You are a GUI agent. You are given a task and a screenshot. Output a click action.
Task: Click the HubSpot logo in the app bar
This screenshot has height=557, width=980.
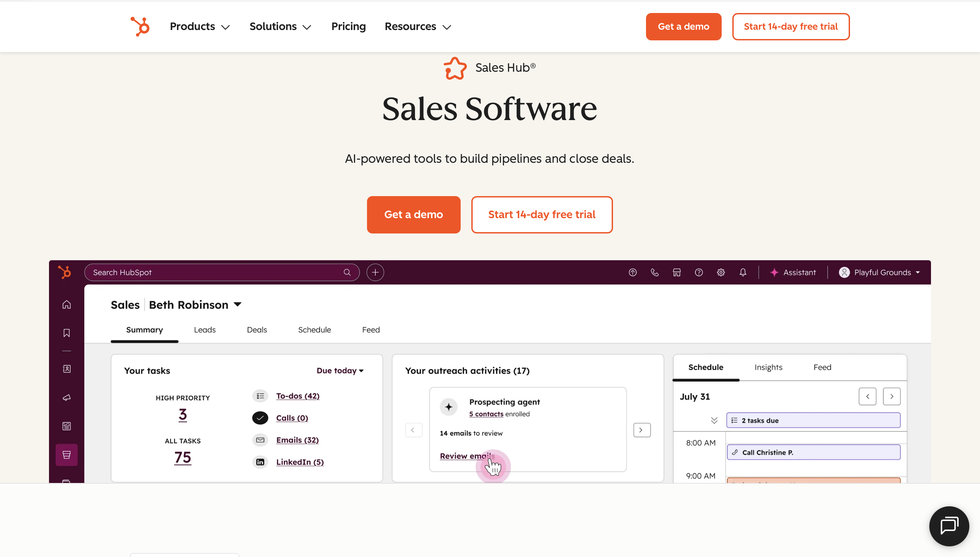pyautogui.click(x=65, y=272)
